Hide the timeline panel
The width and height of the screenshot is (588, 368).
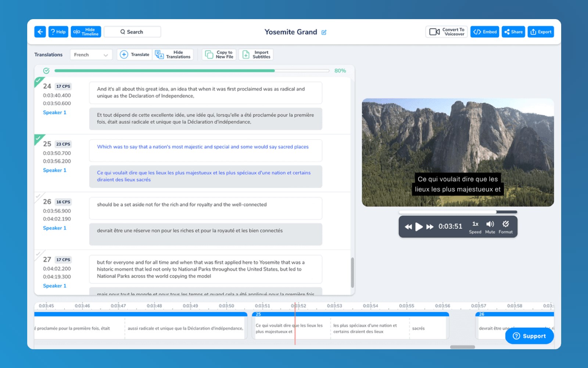[x=86, y=32]
